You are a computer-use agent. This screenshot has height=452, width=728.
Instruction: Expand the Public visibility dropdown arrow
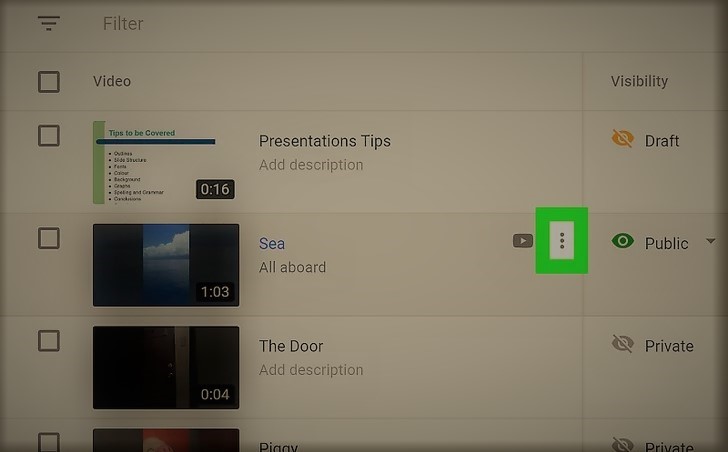(x=710, y=241)
